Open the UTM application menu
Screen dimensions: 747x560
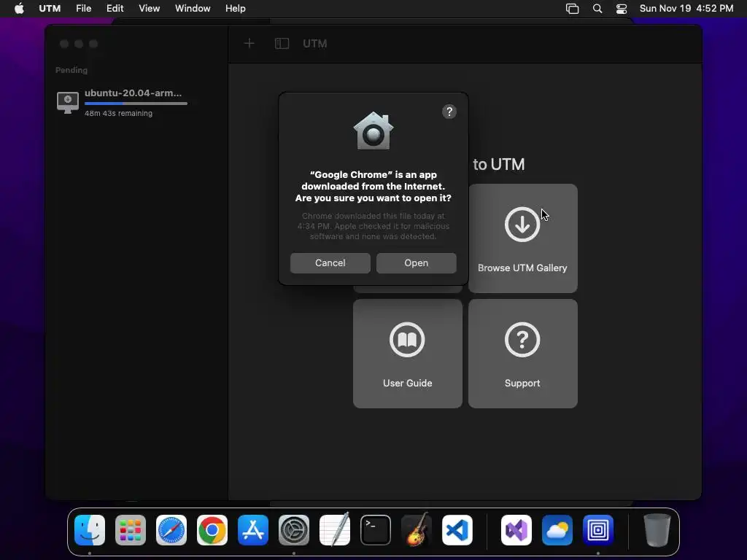50,9
